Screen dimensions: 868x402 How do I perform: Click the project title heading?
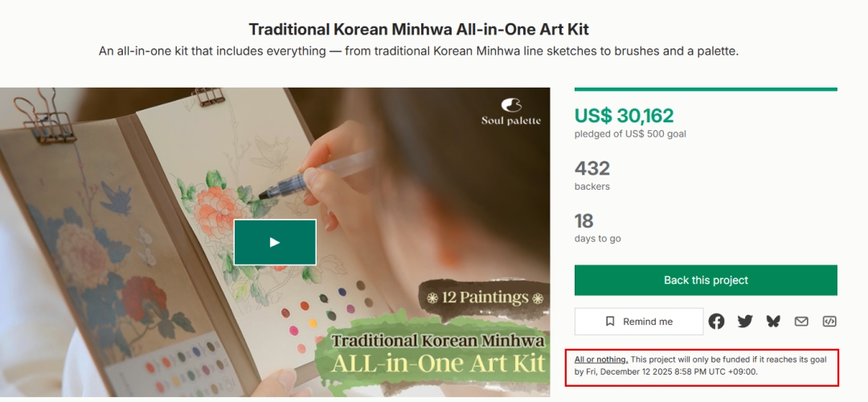pos(419,30)
